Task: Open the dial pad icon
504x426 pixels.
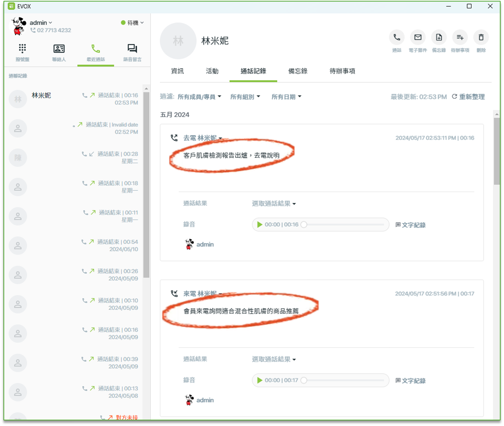Action: click(22, 48)
